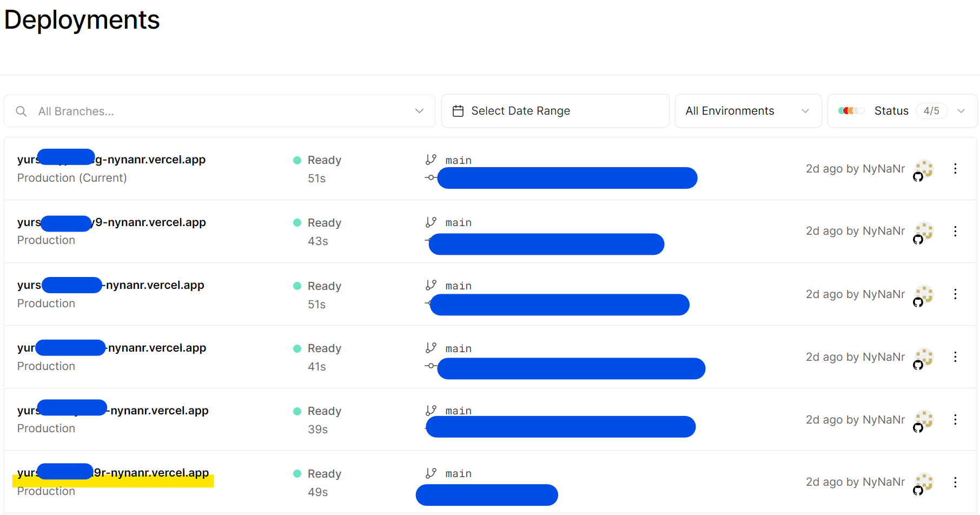Open more options for the 41s deployment

(956, 357)
